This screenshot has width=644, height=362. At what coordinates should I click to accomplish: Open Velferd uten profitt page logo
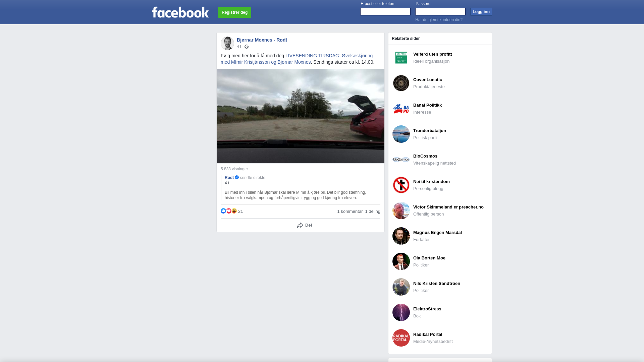[x=401, y=58]
